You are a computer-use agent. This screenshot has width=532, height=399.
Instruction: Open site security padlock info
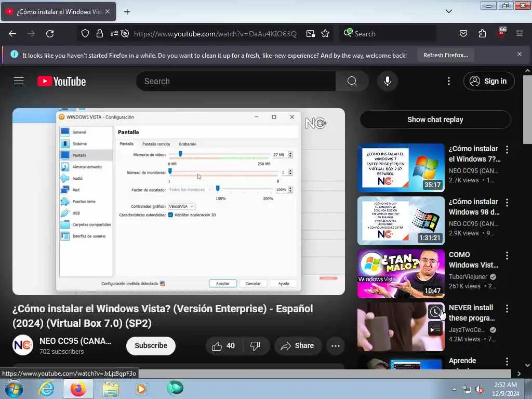pos(99,34)
